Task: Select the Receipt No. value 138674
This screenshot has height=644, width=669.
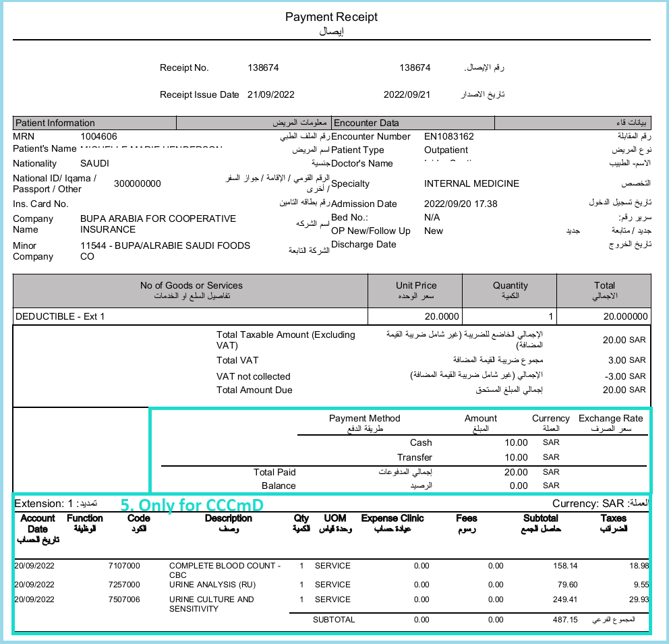Action: pos(263,68)
